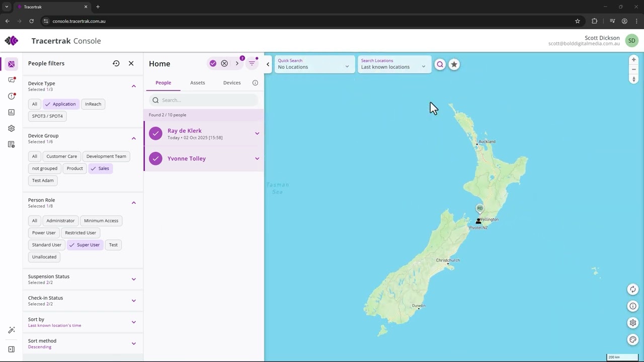Collapse the Person Role section
This screenshot has height=362, width=644.
click(x=134, y=203)
